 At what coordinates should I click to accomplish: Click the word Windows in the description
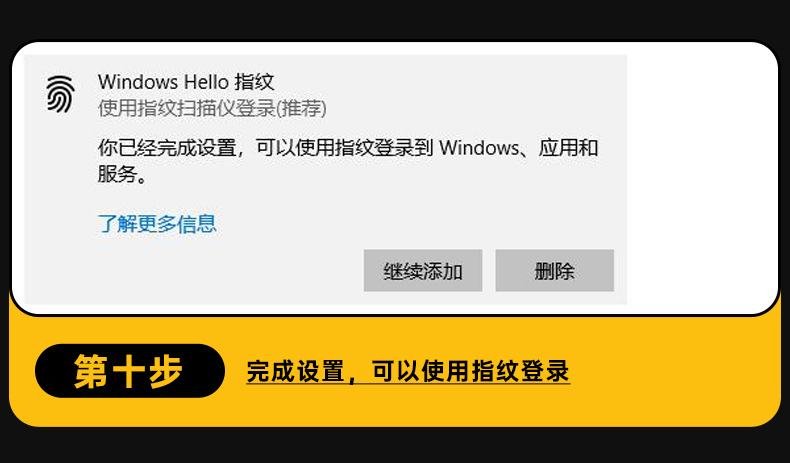479,148
